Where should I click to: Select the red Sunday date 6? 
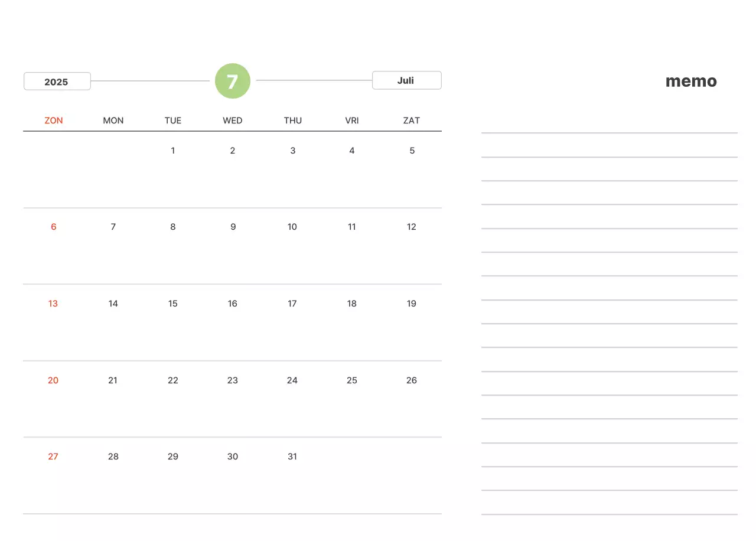[x=54, y=227]
